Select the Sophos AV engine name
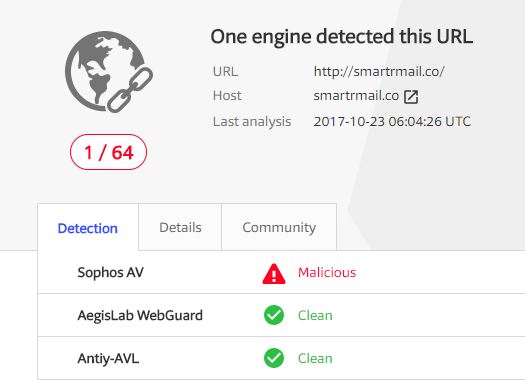This screenshot has width=525, height=380. [110, 273]
